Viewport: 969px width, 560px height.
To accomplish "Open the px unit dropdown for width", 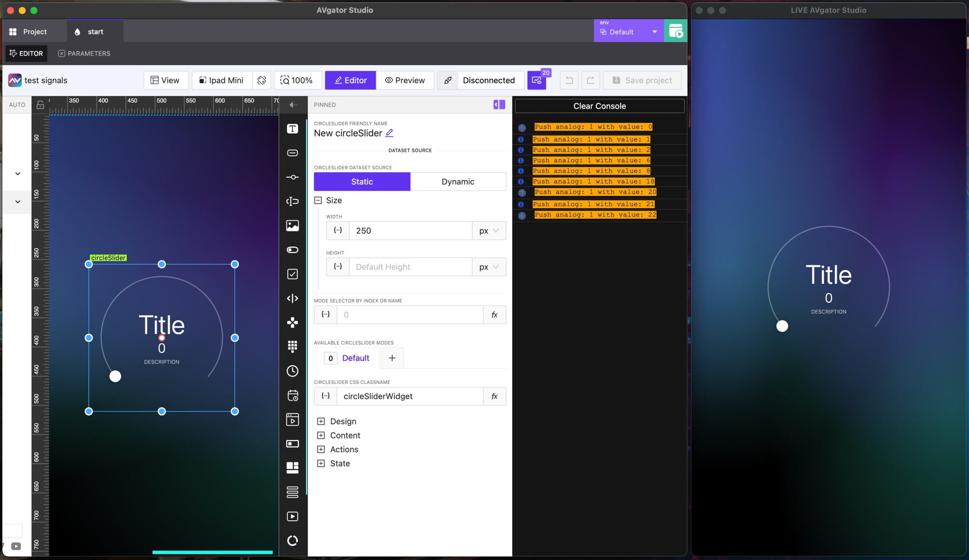I will [489, 230].
